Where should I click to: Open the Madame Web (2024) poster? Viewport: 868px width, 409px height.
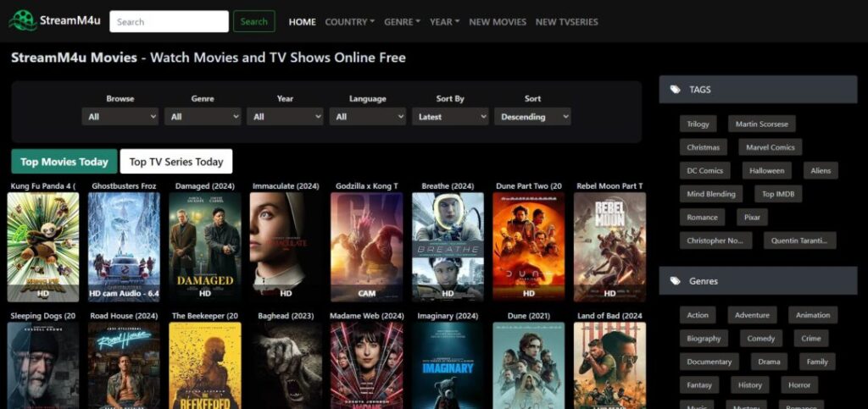click(x=366, y=365)
